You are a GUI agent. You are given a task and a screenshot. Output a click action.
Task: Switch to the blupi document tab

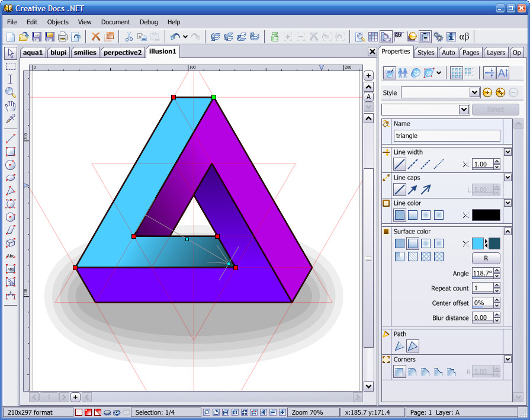point(59,52)
